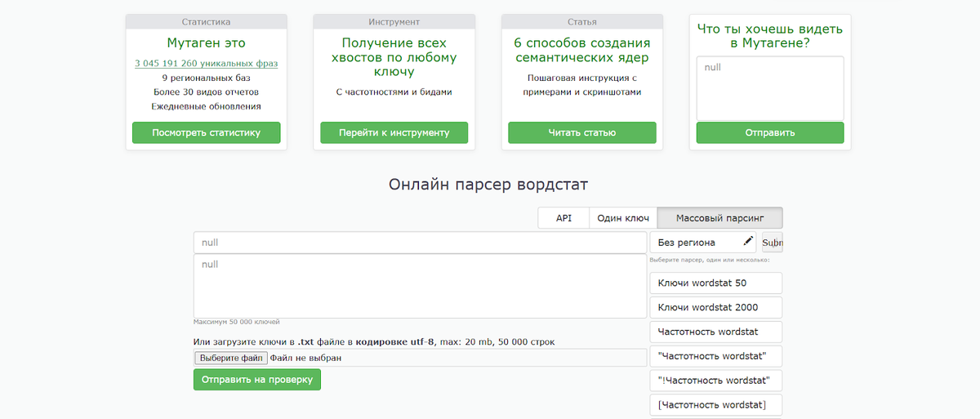Click the Файл не выбран label
Image resolution: width=980 pixels, height=419 pixels.
click(306, 358)
